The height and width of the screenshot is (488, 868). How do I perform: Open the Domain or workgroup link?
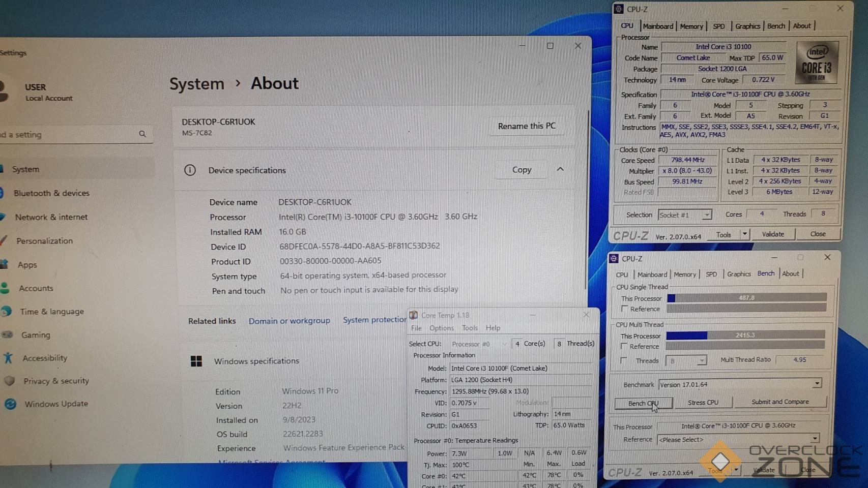pyautogui.click(x=289, y=321)
